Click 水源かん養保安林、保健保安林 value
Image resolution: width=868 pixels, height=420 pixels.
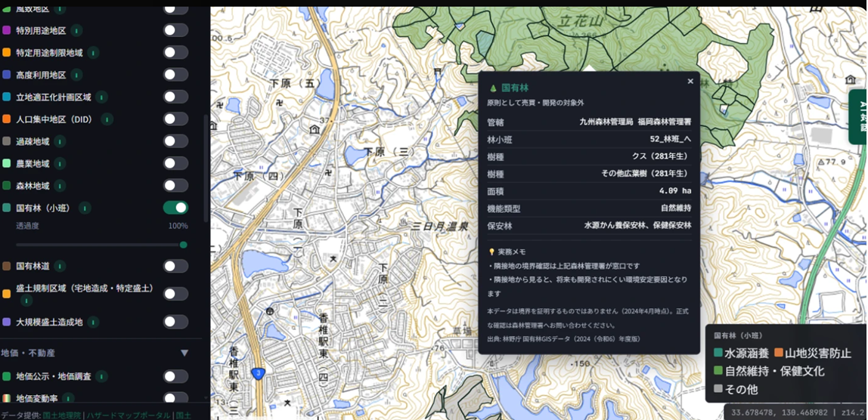coord(637,225)
